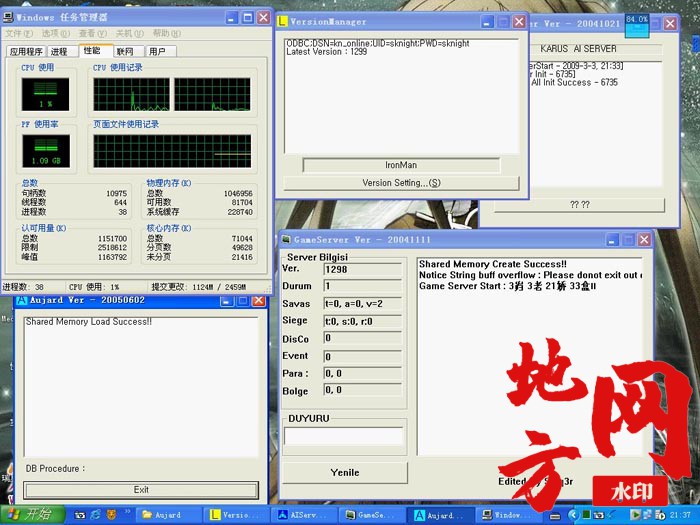The width and height of the screenshot is (700, 525).
Task: Click the tray clock showing 21:37
Action: coord(680,515)
